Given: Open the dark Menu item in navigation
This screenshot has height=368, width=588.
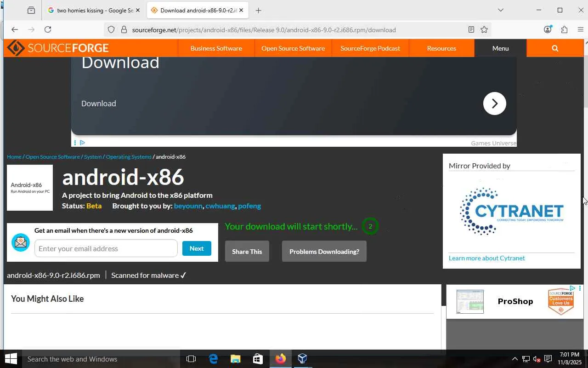Looking at the screenshot, I should pyautogui.click(x=500, y=48).
